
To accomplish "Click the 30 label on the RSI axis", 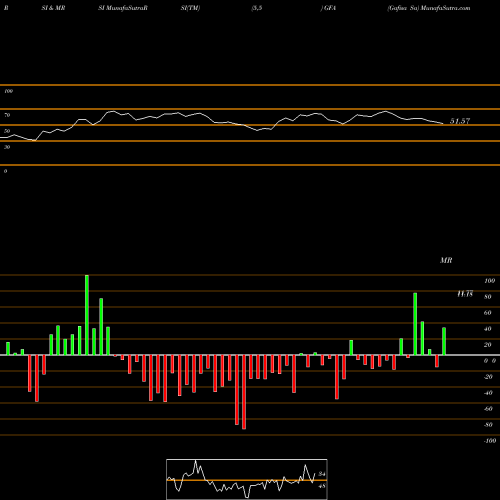I will click(x=7, y=147).
